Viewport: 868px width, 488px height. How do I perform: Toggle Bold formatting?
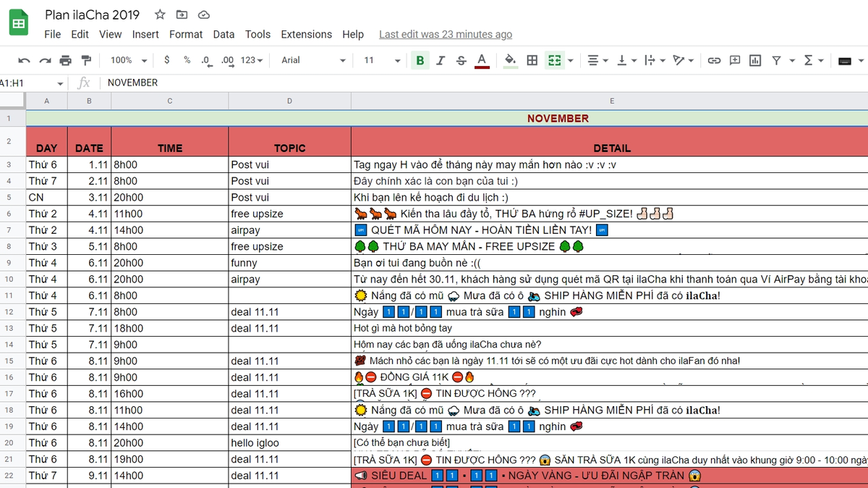pos(420,60)
